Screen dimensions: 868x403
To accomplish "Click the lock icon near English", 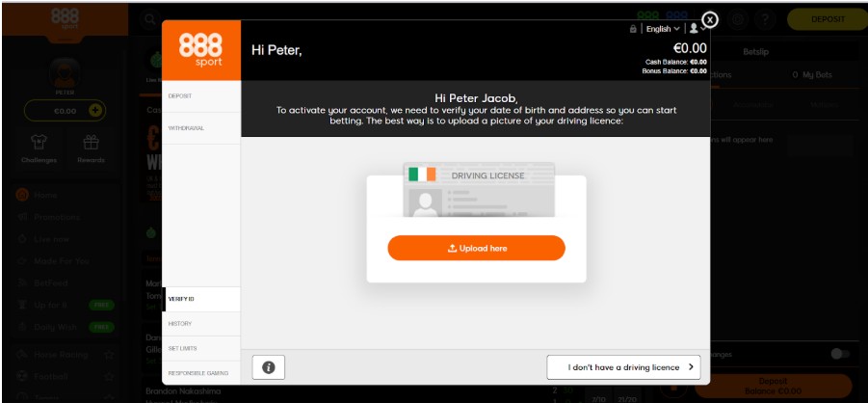I will [x=633, y=29].
